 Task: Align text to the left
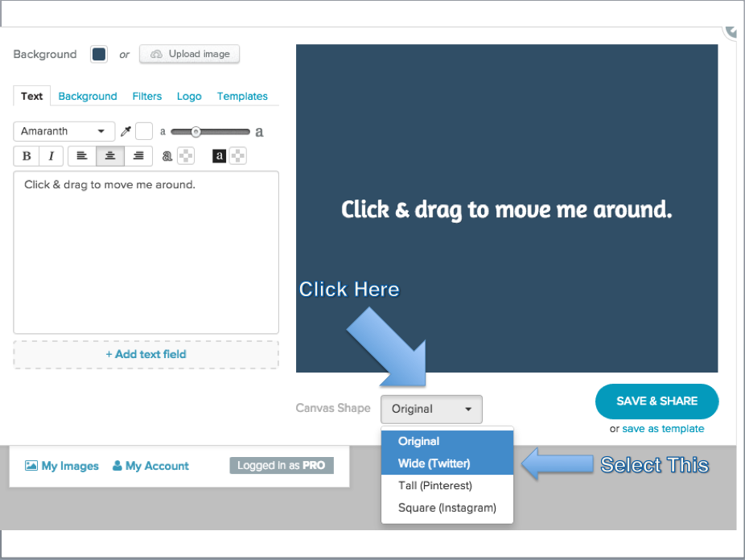pyautogui.click(x=82, y=156)
